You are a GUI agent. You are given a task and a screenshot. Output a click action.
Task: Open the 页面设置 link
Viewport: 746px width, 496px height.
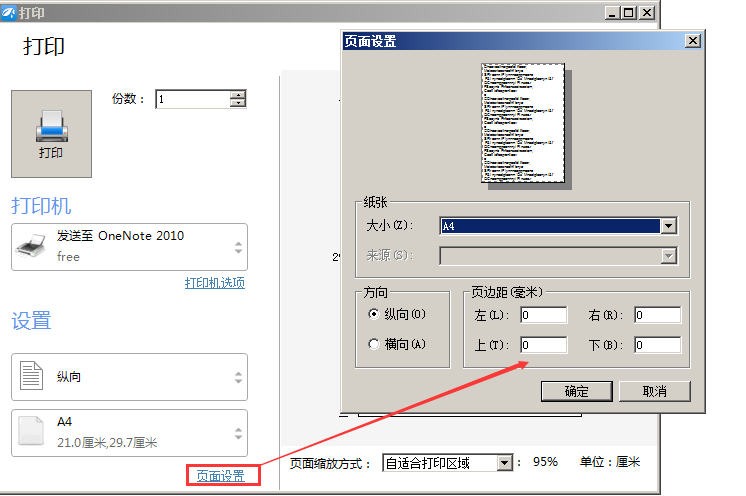click(x=220, y=476)
